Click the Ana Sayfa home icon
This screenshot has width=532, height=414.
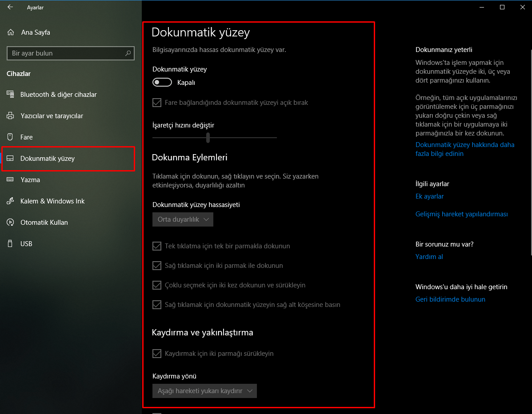click(x=11, y=32)
